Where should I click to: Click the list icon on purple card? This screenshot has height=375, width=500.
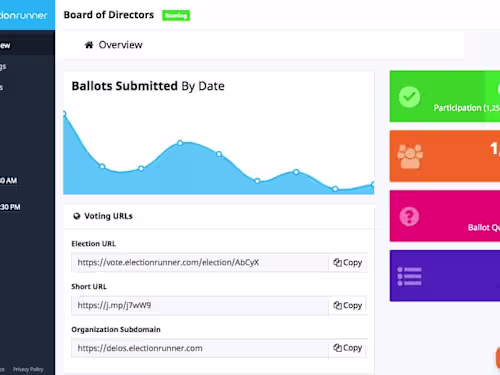pos(409,276)
